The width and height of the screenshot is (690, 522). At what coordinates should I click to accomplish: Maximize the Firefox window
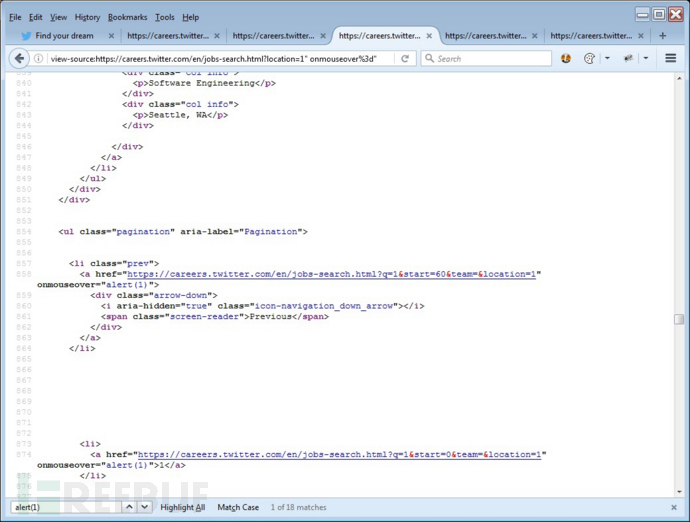pos(659,15)
